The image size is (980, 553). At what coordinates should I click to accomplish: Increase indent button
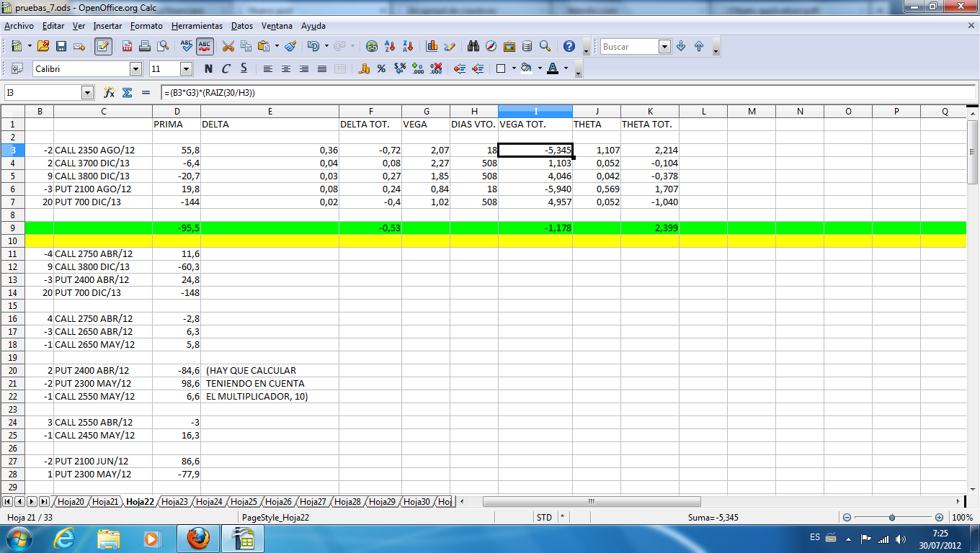(x=478, y=69)
